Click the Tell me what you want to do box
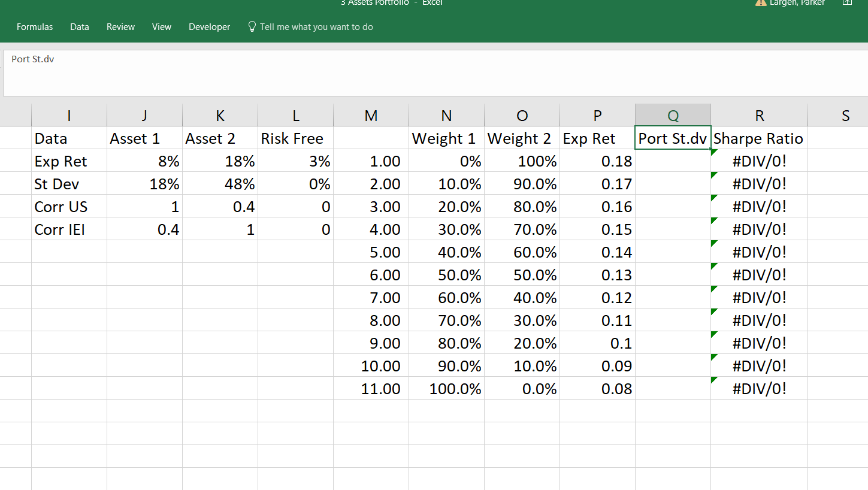 [x=316, y=26]
